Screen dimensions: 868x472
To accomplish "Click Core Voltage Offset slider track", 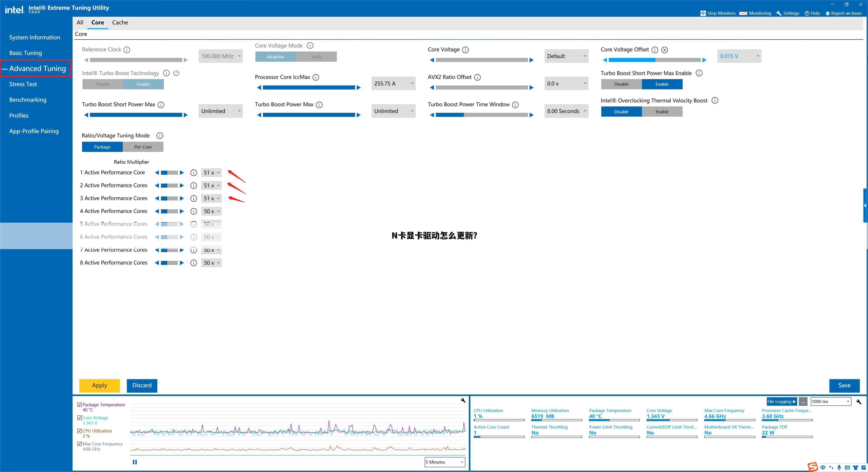I will click(x=654, y=60).
